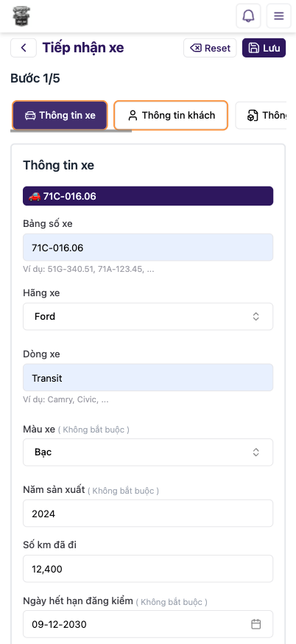Viewport: 296px width, 644px height.
Task: Click the Dòng xe Transit field
Action: coord(148,377)
